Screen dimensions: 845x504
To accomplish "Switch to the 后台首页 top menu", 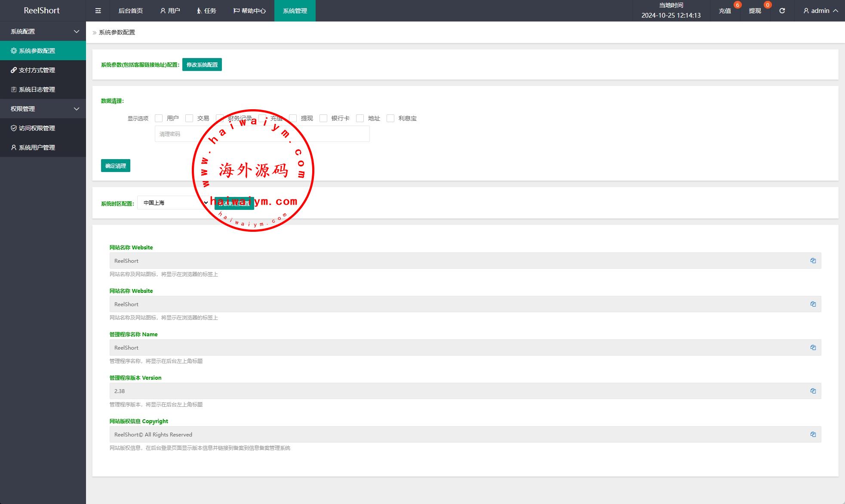I will tap(130, 11).
